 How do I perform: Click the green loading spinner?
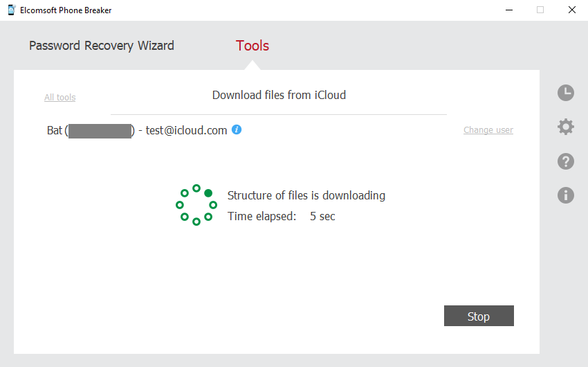pyautogui.click(x=196, y=205)
